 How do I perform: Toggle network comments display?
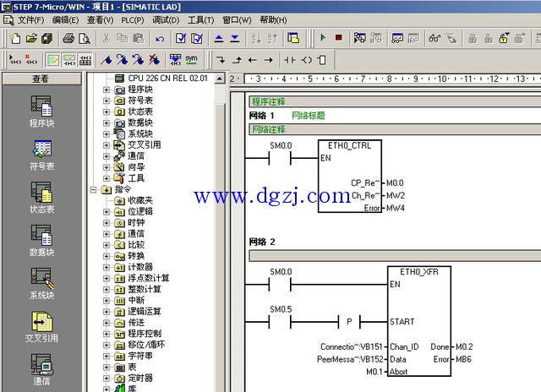[x=69, y=60]
